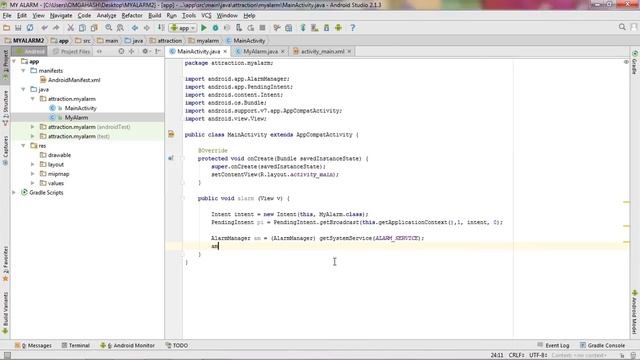This screenshot has width=640, height=360.
Task: Expand the mipmap folder
Action: 33,174
